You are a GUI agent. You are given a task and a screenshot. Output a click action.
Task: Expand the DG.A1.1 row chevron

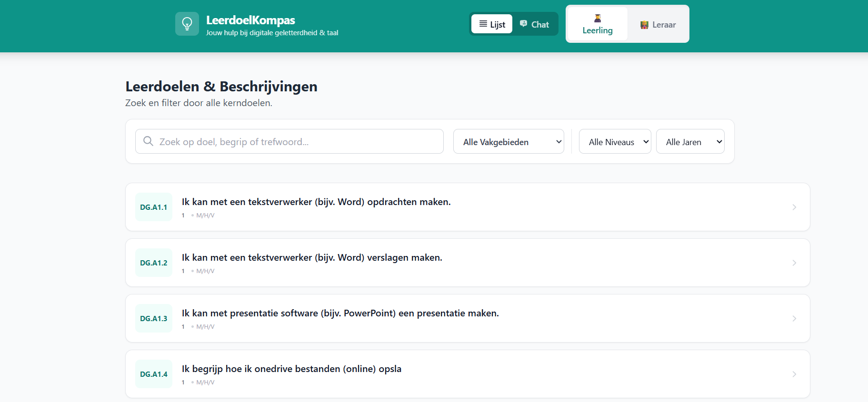coord(794,207)
